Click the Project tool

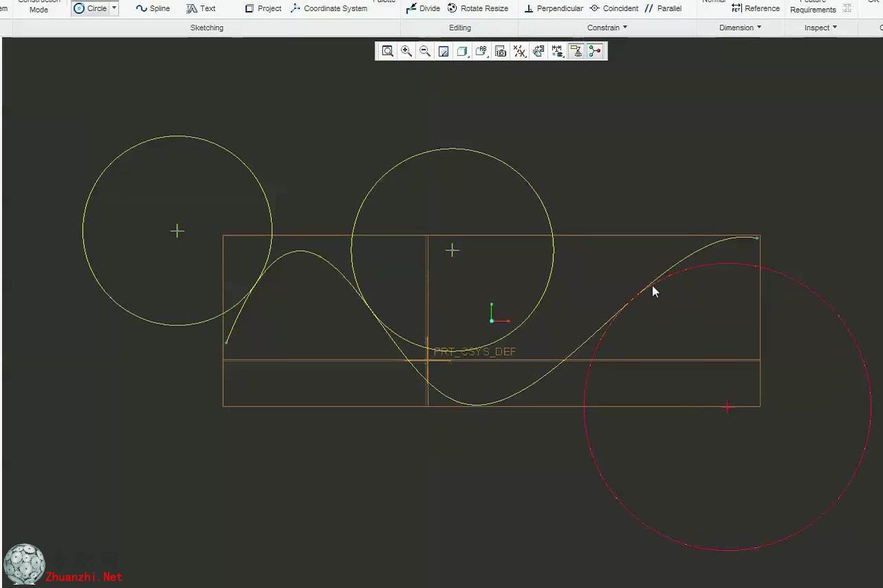click(263, 8)
